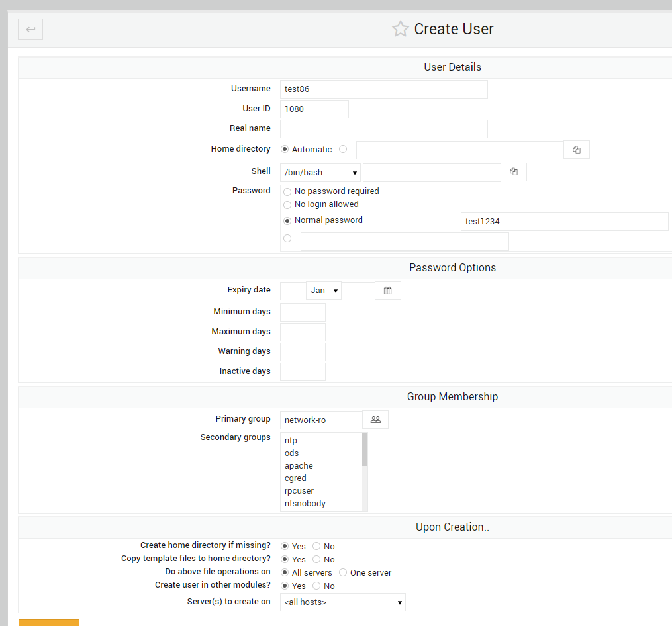Select No login allowed password option

[287, 204]
